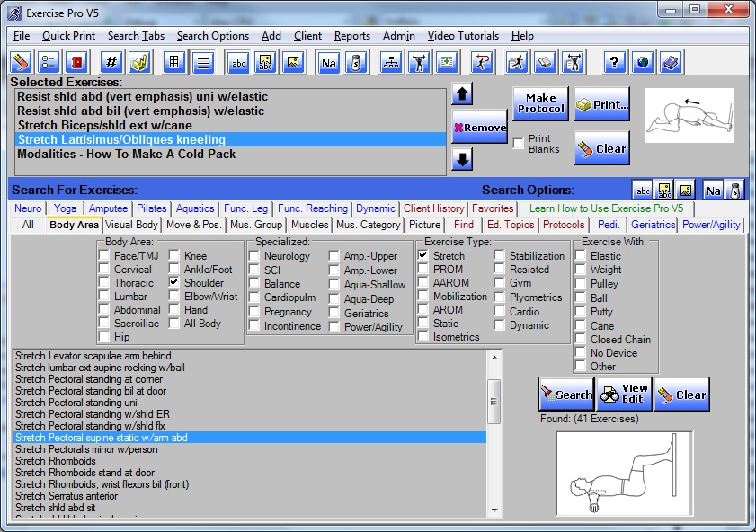This screenshot has width=756, height=532.
Task: Click the runner with red arrow icon
Action: click(482, 62)
